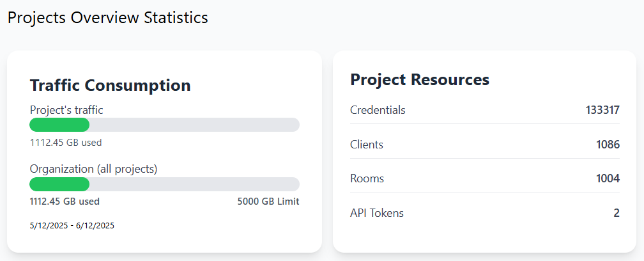Select the Rooms resource row label

[x=367, y=178]
